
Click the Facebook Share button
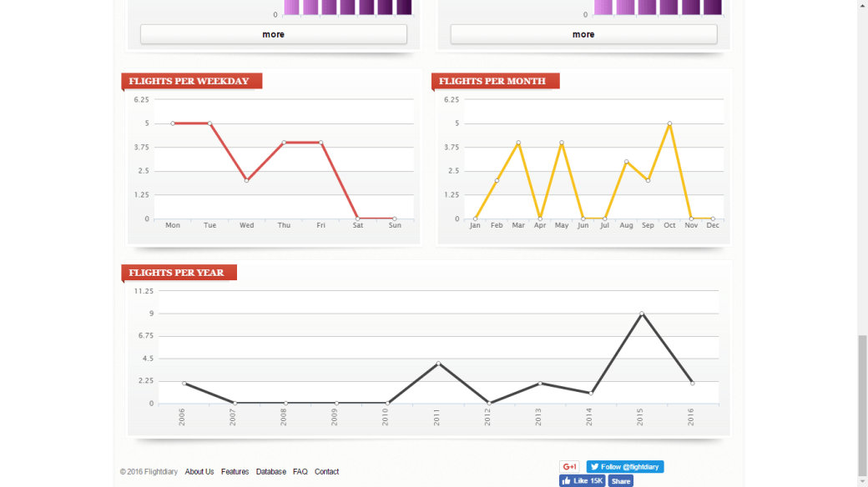tap(620, 481)
